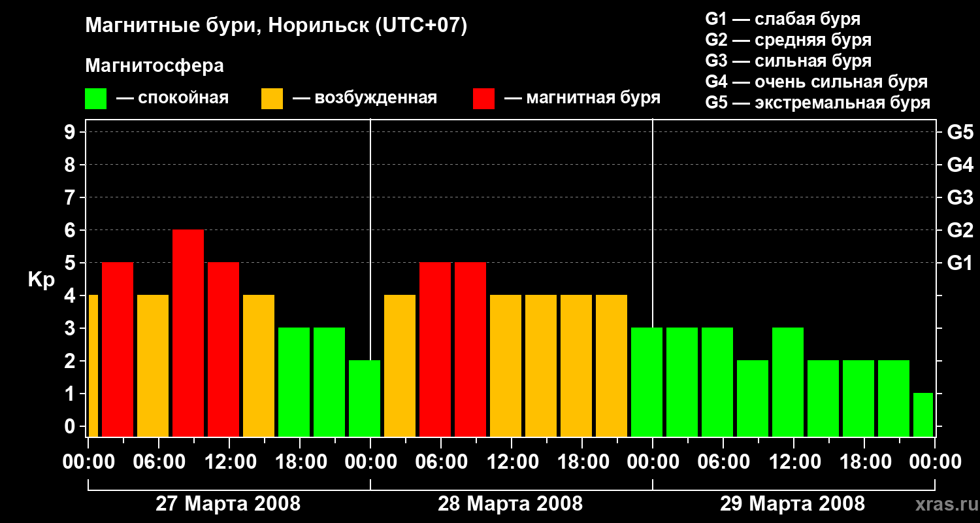Click the final green bar at Kp 1
Viewport: 980px width, 523px height.
pos(923,414)
